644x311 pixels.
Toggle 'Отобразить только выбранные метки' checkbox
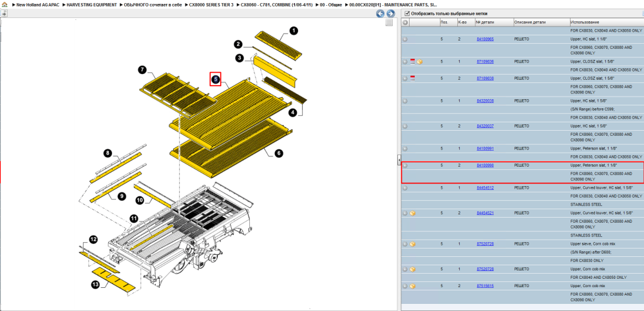pyautogui.click(x=407, y=14)
